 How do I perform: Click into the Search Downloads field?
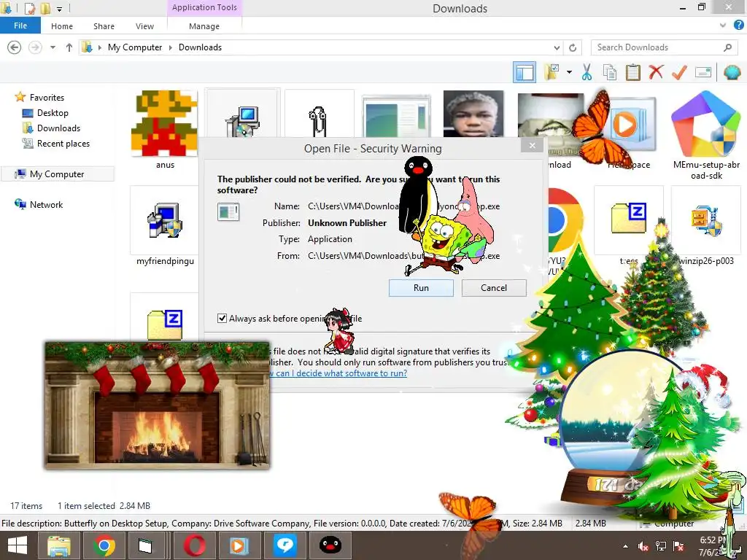click(664, 47)
